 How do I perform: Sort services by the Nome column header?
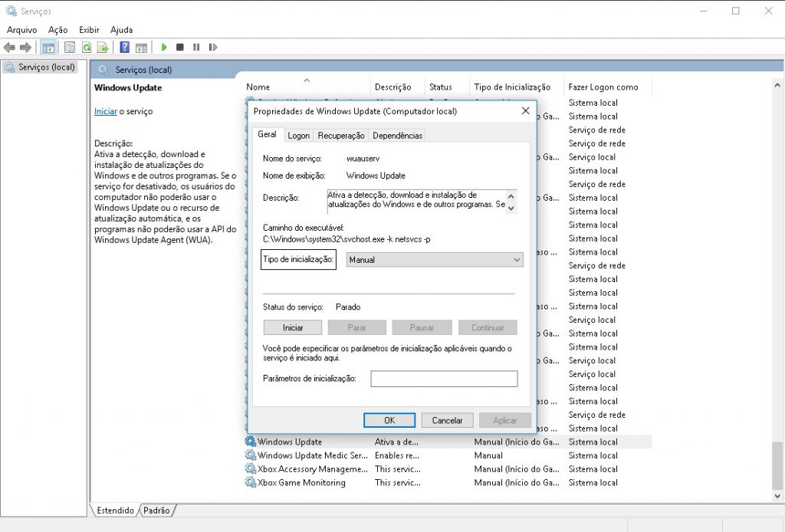[258, 87]
